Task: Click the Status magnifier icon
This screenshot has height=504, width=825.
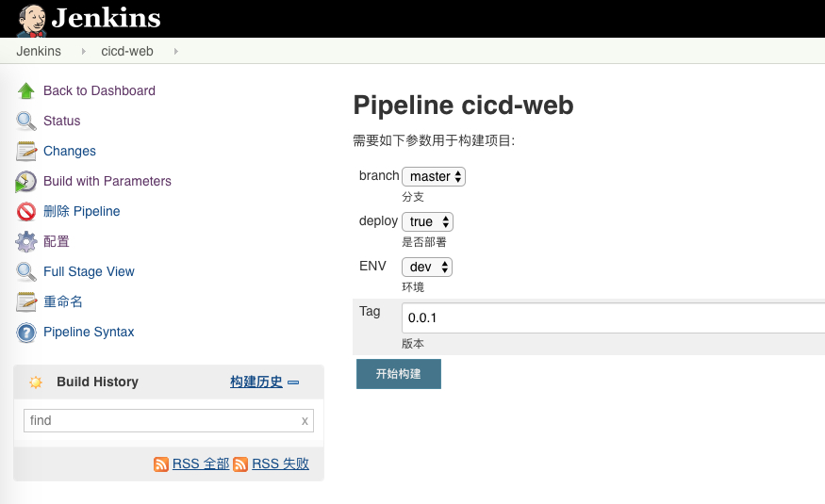Action: (25, 121)
